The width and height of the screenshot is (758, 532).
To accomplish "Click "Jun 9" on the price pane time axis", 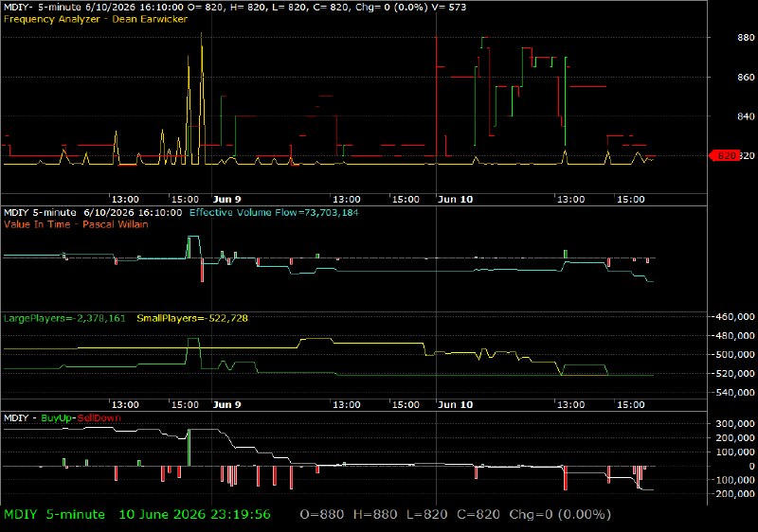I will [x=226, y=200].
